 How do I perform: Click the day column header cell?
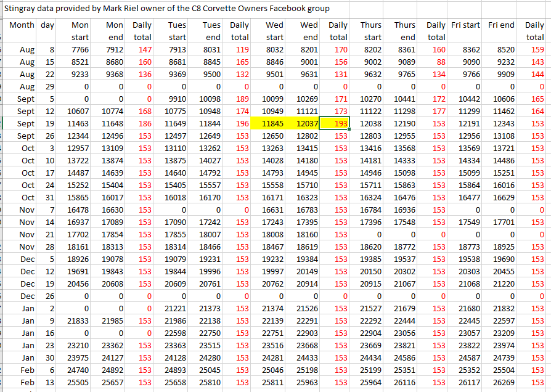[x=47, y=25]
